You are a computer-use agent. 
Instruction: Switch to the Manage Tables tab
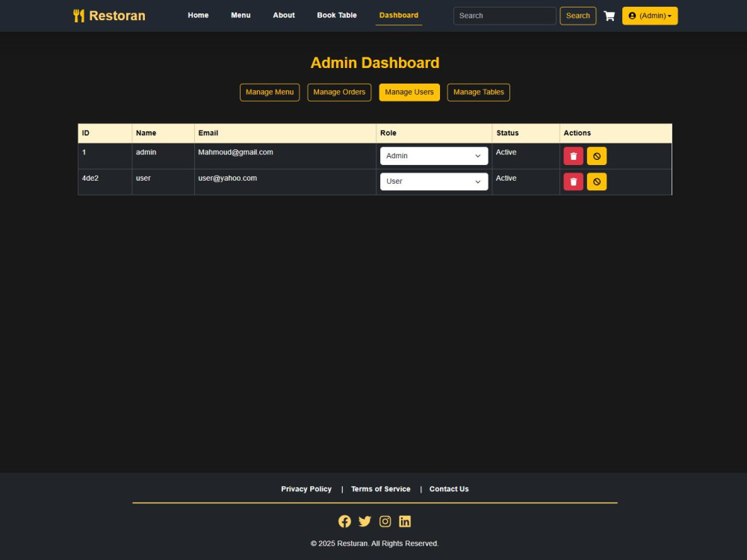[478, 93]
